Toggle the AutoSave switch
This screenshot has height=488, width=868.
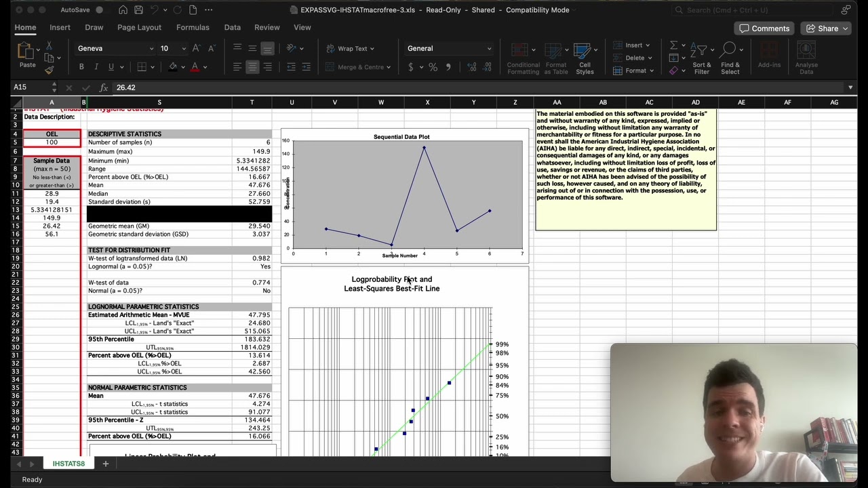[x=103, y=10]
